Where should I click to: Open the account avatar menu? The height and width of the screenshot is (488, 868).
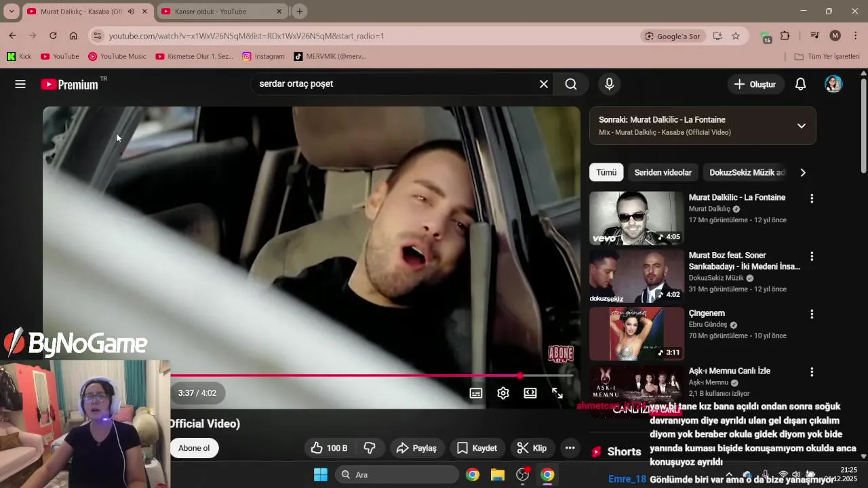[x=833, y=84]
